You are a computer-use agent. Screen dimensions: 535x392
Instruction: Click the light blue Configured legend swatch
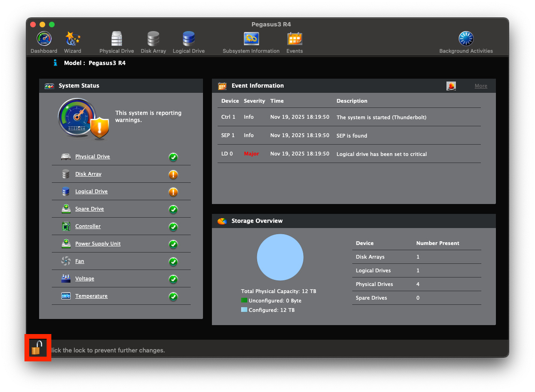pyautogui.click(x=244, y=310)
